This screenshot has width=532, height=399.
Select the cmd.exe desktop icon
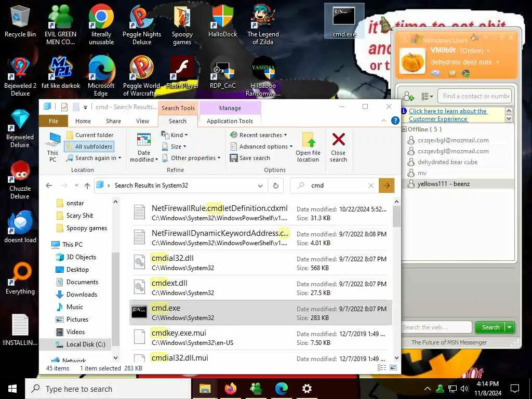344,21
